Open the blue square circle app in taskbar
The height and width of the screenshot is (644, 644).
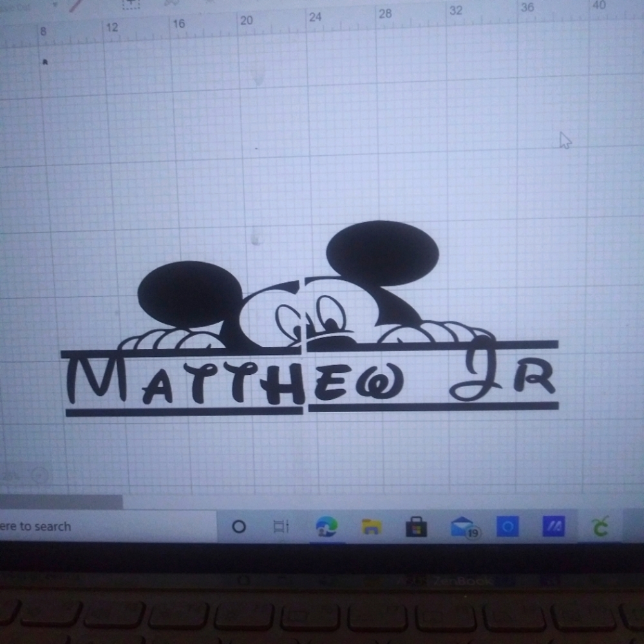[x=507, y=527]
